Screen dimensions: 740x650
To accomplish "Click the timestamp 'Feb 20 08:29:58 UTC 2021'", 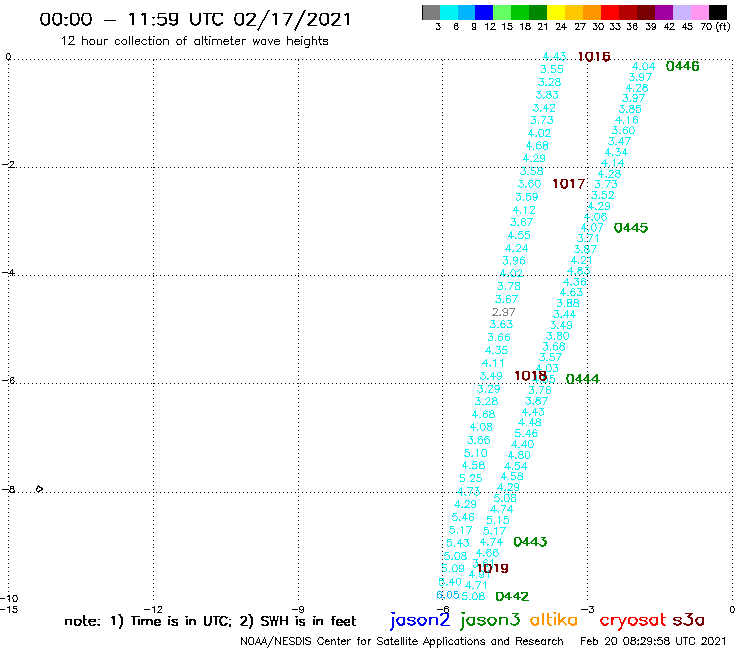I will (653, 642).
